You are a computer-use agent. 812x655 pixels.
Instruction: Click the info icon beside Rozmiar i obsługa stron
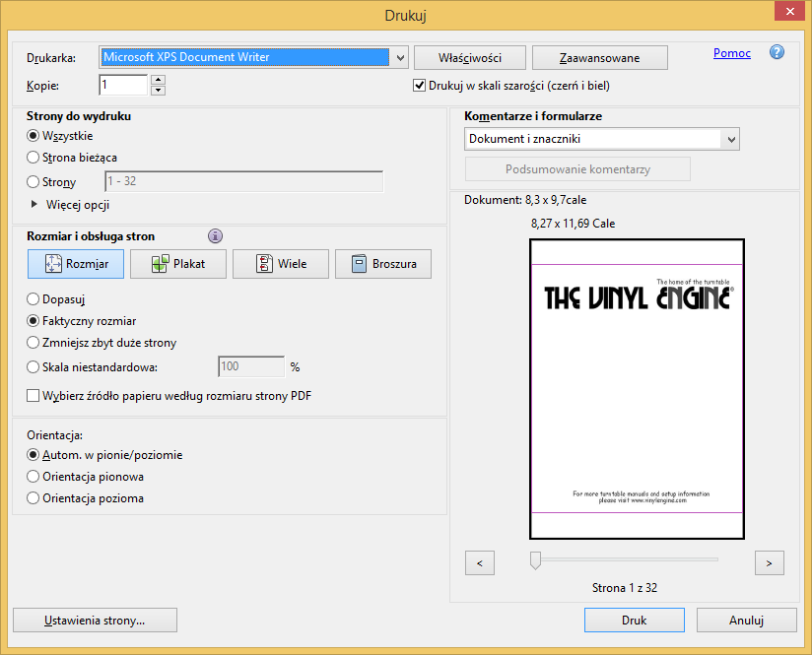(215, 236)
